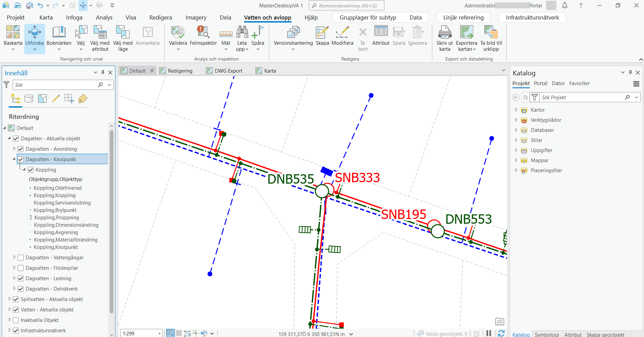Check the Inaktuella Objekt layer
The height and width of the screenshot is (337, 644).
point(16,320)
